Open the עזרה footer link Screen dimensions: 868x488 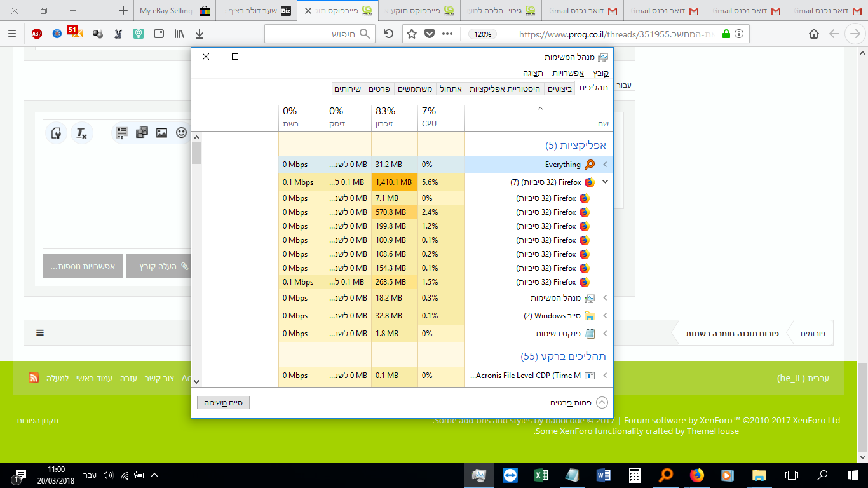point(129,378)
